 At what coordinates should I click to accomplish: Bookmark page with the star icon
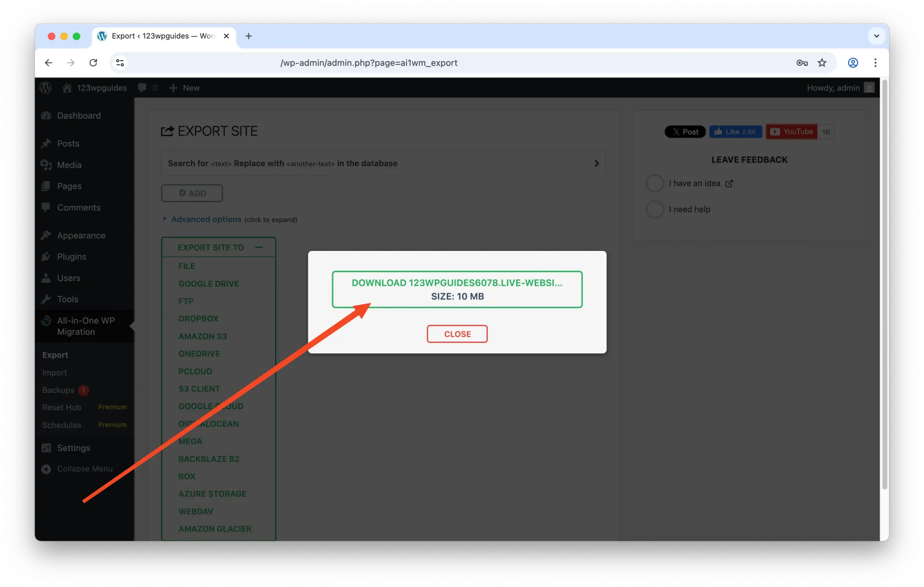(822, 63)
